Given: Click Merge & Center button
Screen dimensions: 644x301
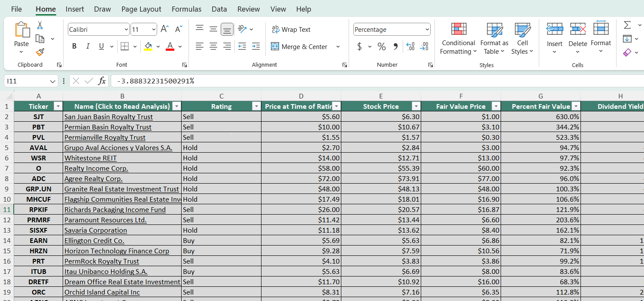Looking at the screenshot, I should (x=299, y=46).
